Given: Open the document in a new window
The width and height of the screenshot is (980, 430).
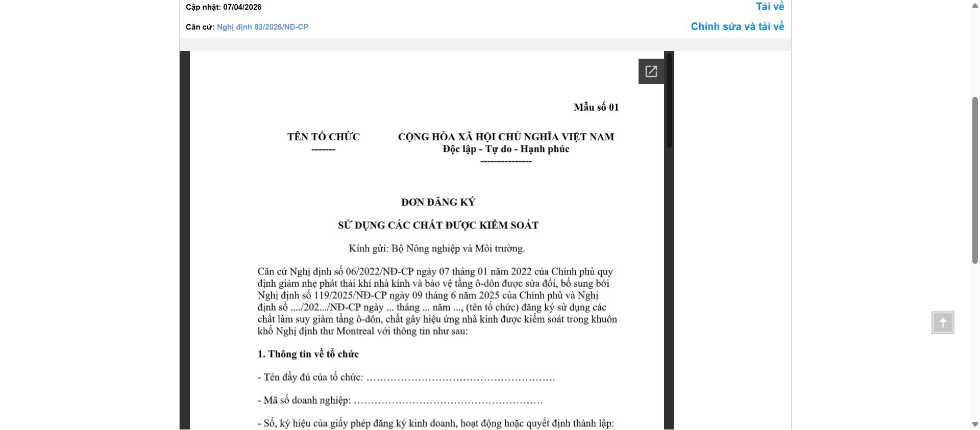Looking at the screenshot, I should 651,71.
